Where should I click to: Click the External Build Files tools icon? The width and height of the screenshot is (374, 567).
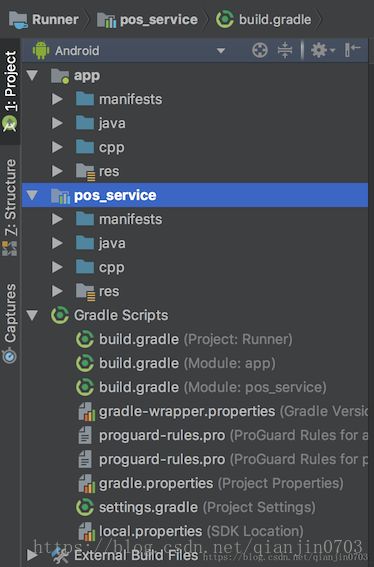[x=59, y=555]
